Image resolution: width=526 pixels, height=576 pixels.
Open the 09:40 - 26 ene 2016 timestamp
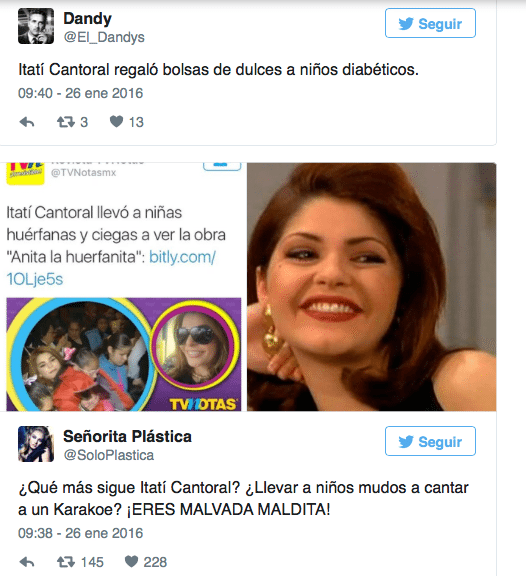(80, 93)
